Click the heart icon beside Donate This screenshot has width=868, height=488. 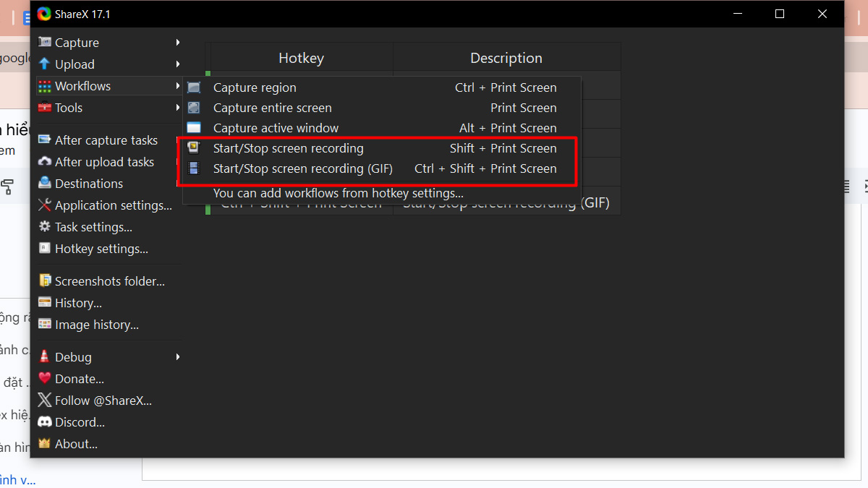45,378
